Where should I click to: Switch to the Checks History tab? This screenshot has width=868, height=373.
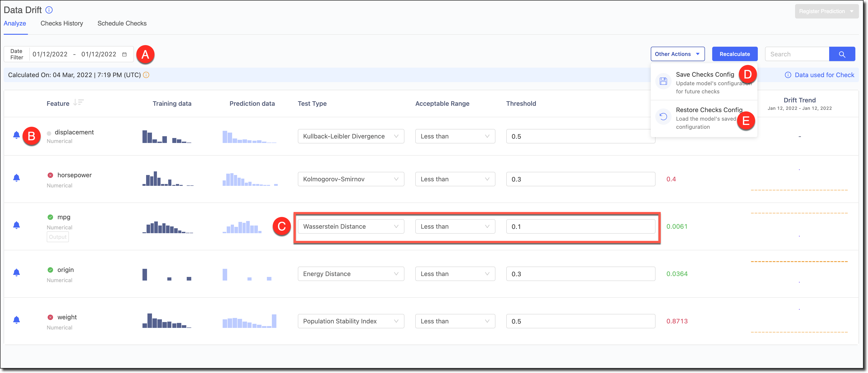coord(61,23)
